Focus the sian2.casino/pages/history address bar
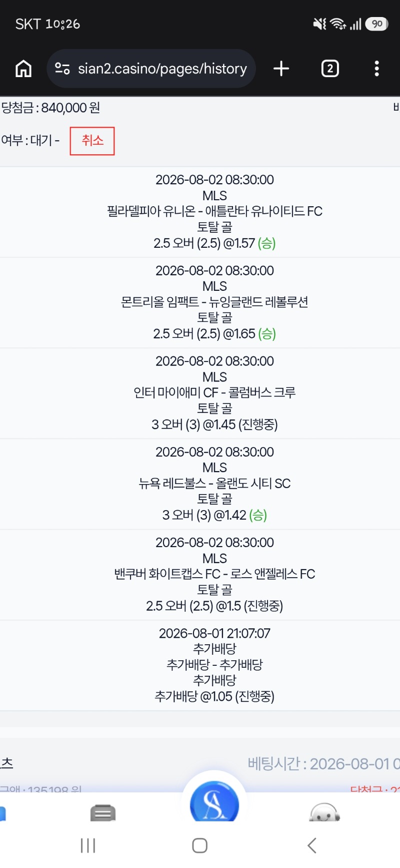400x868 pixels. 151,69
